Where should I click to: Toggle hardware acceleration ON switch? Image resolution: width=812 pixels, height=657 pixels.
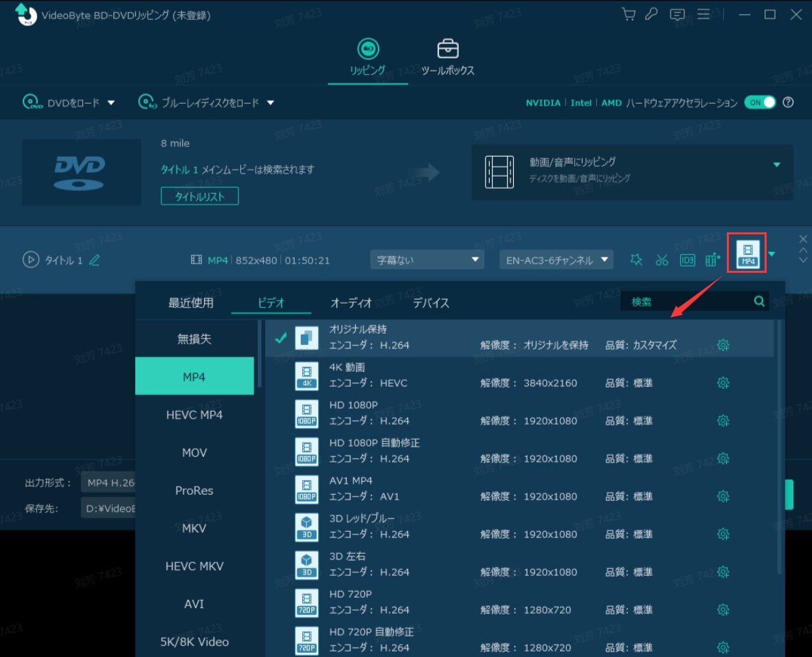760,102
